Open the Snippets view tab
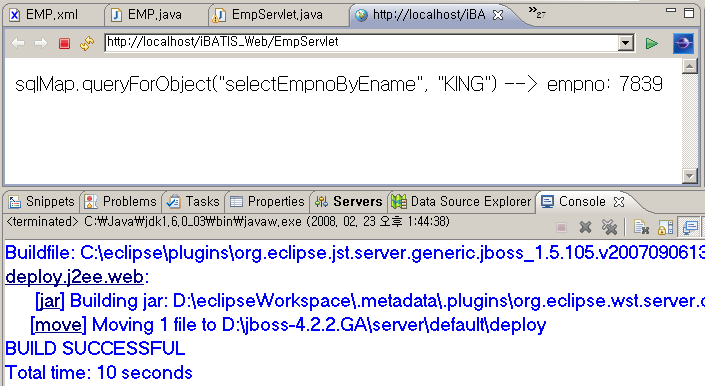Image resolution: width=705 pixels, height=386 pixels. pyautogui.click(x=41, y=202)
